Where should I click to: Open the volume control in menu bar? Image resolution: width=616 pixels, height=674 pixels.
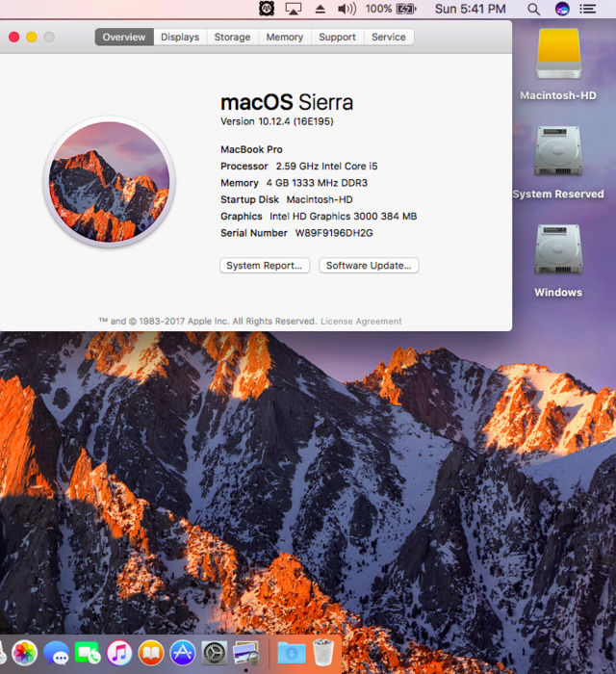pos(346,9)
